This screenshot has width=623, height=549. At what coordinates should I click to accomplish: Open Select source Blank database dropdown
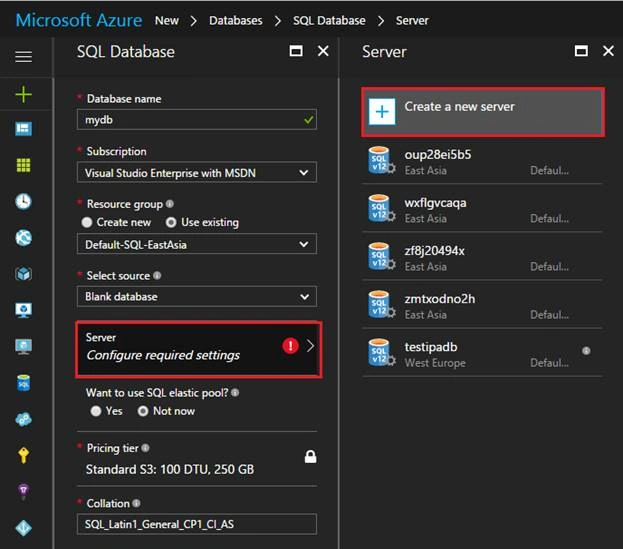[197, 296]
